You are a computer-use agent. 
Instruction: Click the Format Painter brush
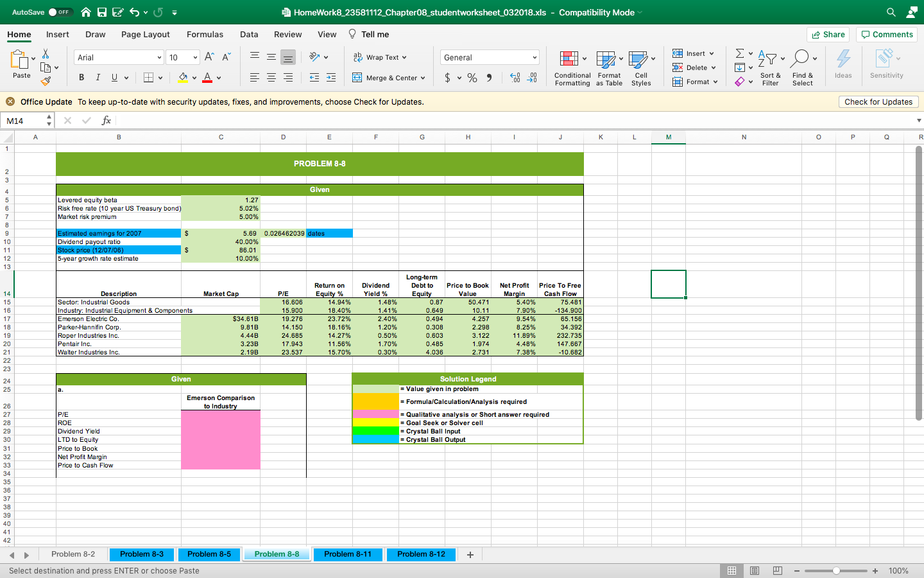tap(46, 81)
